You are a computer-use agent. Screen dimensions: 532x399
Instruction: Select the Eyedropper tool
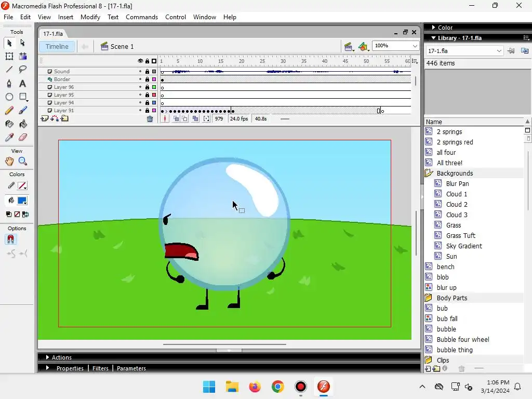[x=9, y=137]
